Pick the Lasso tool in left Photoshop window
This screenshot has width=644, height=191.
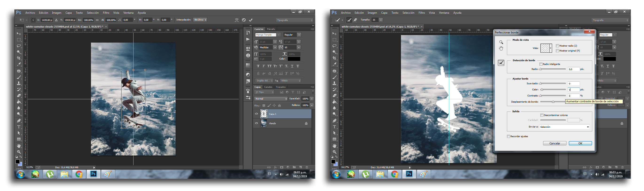(x=19, y=46)
